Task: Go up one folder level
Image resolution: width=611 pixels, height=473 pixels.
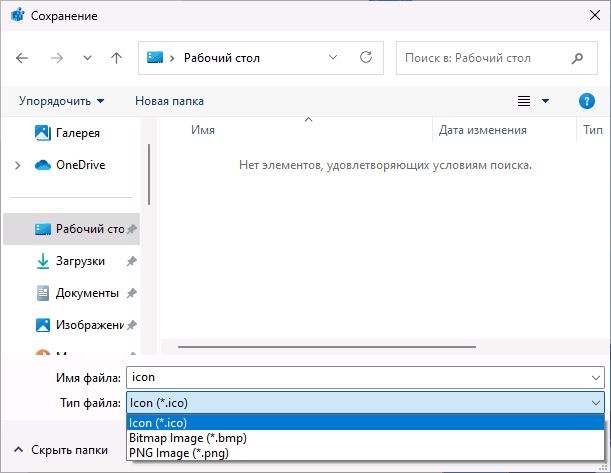Action: 116,58
